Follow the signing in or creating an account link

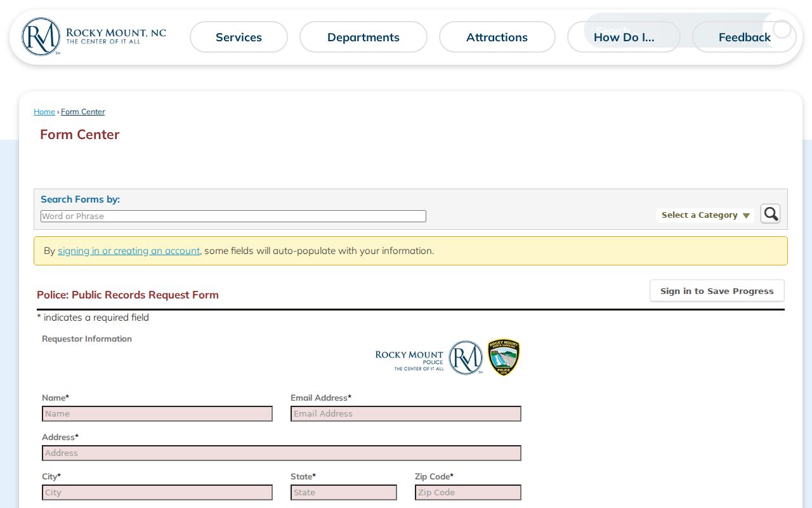[x=129, y=251]
